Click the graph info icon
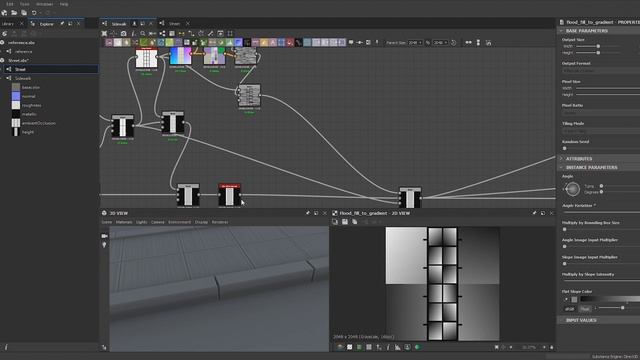This screenshot has width=640, height=360. (x=133, y=33)
